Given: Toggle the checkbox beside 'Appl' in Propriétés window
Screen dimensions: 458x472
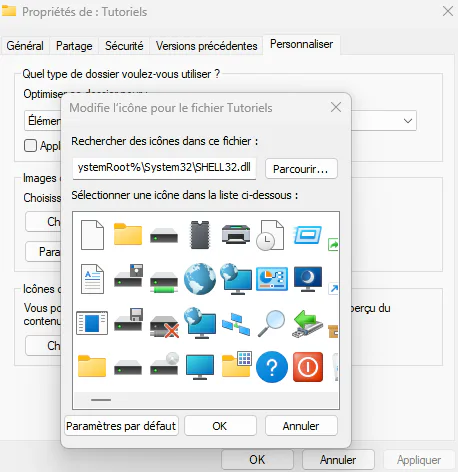Looking at the screenshot, I should click(x=30, y=146).
